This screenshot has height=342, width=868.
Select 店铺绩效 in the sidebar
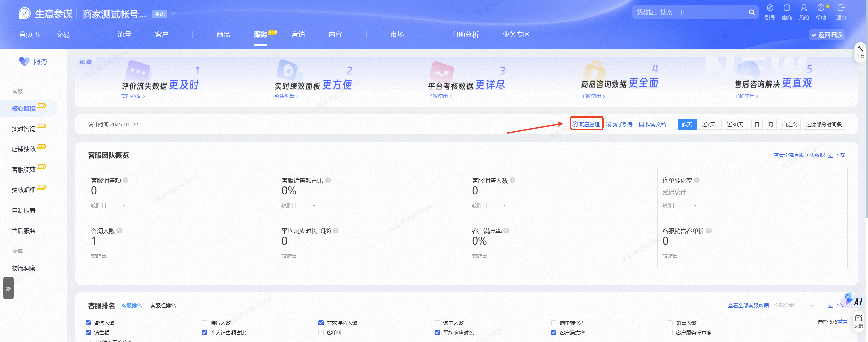click(23, 149)
